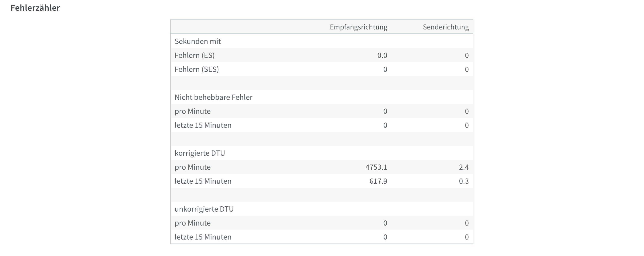Image resolution: width=644 pixels, height=256 pixels.
Task: Select the 617.9 value
Action: (378, 181)
